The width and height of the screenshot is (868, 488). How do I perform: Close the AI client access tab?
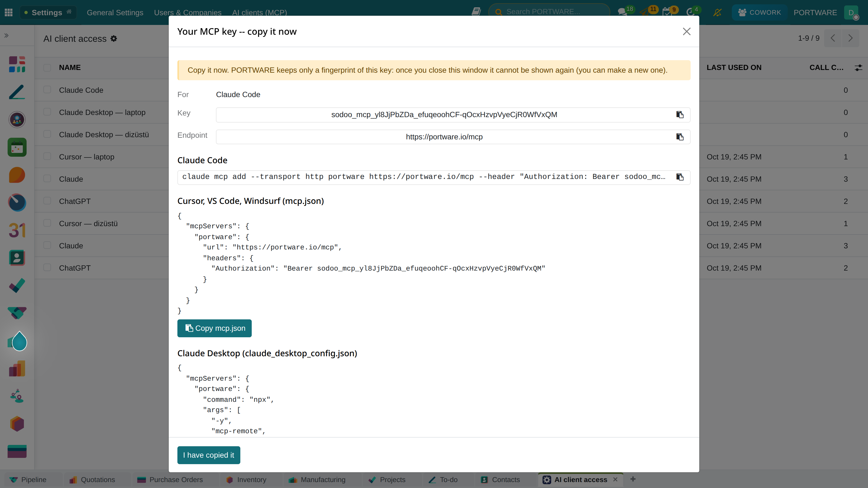click(615, 479)
